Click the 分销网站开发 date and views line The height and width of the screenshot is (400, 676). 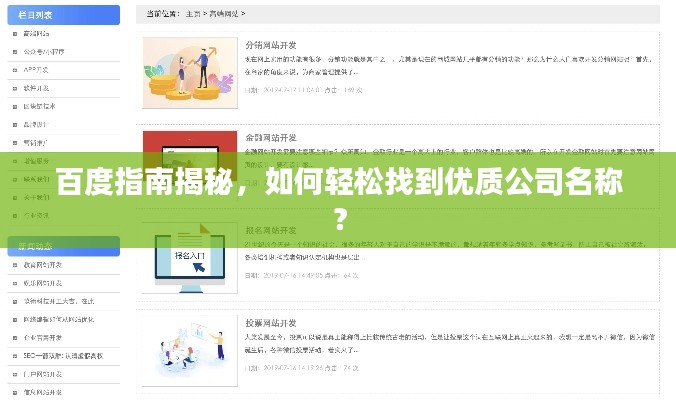pyautogui.click(x=304, y=90)
